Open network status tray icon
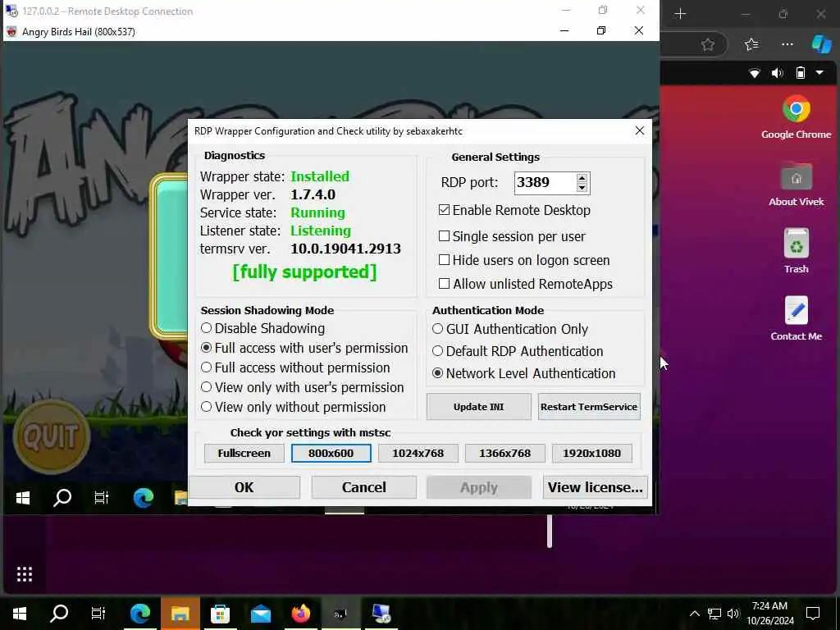This screenshot has height=630, width=840. click(x=714, y=614)
